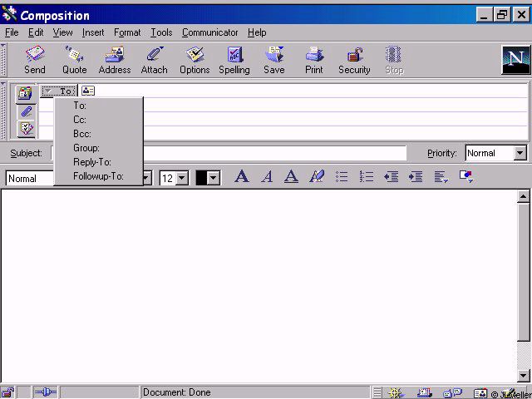The height and width of the screenshot is (399, 532).
Task: Collapse the addressing area grip handle
Action: tap(3, 111)
